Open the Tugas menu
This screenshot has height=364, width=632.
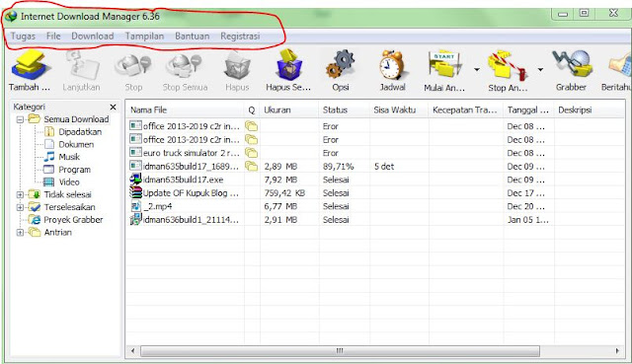tap(23, 36)
